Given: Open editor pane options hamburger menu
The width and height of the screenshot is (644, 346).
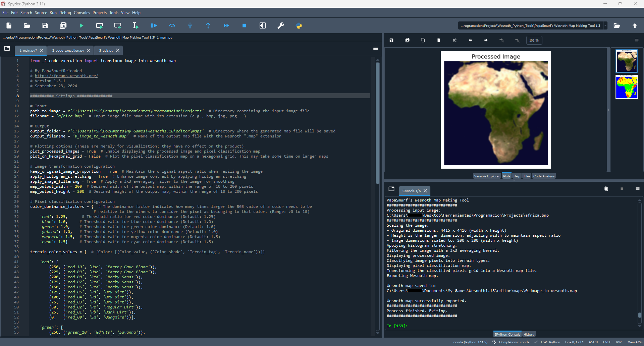Looking at the screenshot, I should (376, 49).
